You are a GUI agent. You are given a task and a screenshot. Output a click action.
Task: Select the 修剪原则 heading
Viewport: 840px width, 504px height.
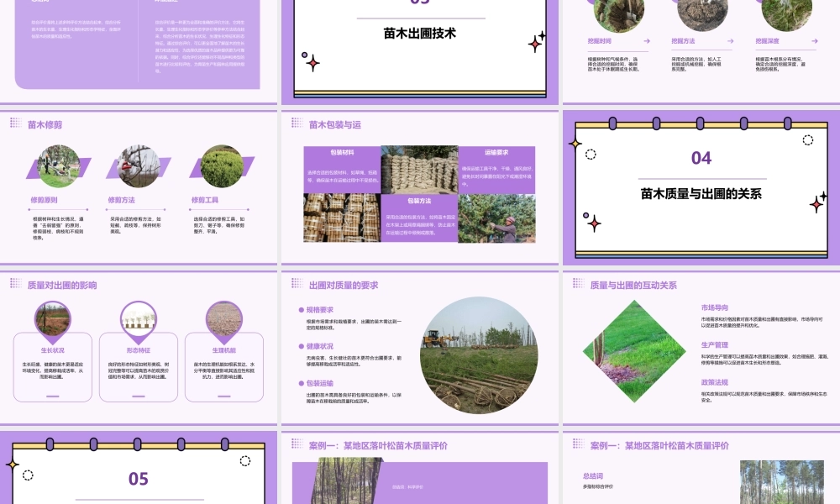pyautogui.click(x=44, y=200)
